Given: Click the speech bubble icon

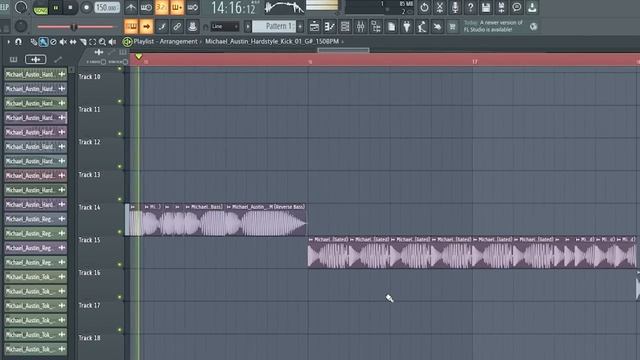Looking at the screenshot, I should [x=517, y=7].
